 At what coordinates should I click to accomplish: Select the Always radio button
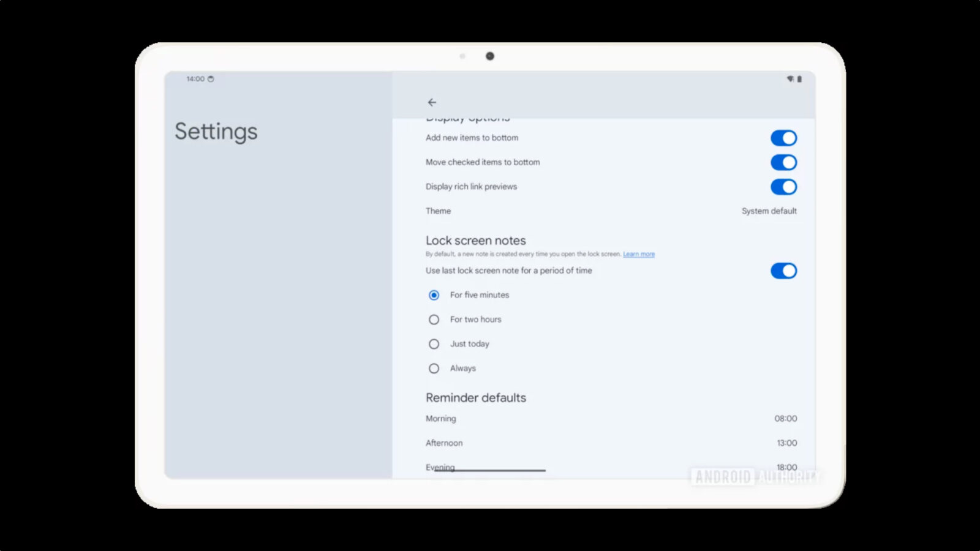(x=434, y=368)
